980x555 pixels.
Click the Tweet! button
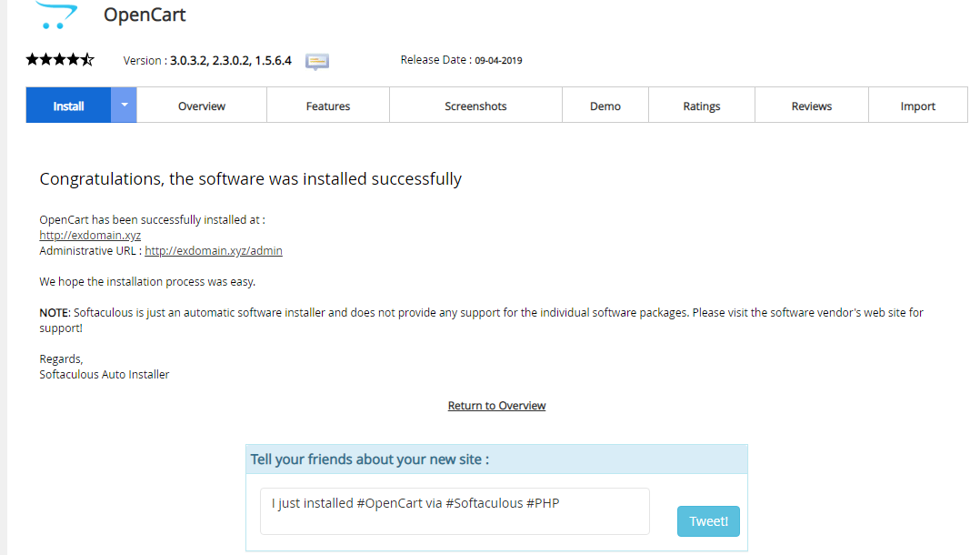tap(708, 521)
